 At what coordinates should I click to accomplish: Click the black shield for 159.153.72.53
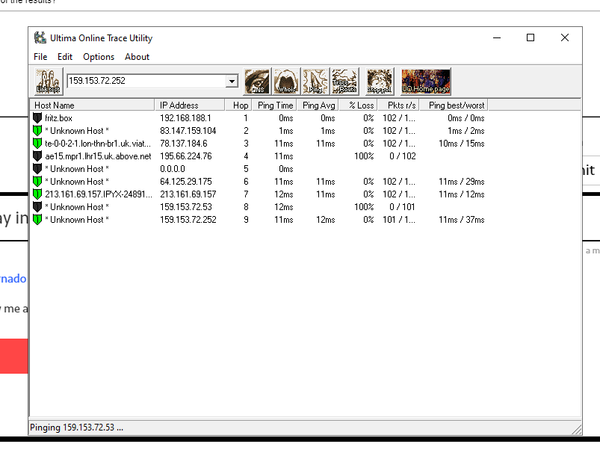click(x=37, y=207)
